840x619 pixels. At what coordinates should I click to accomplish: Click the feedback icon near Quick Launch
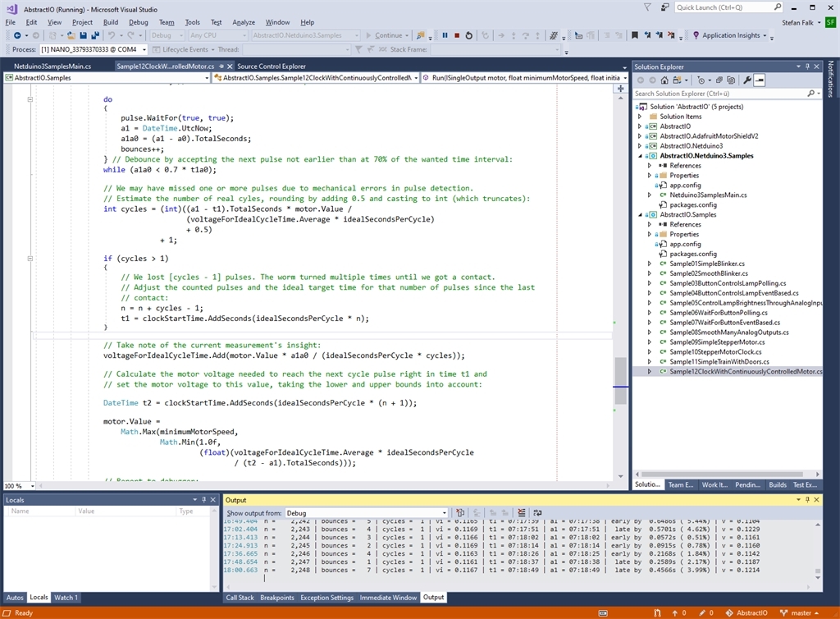click(664, 7)
